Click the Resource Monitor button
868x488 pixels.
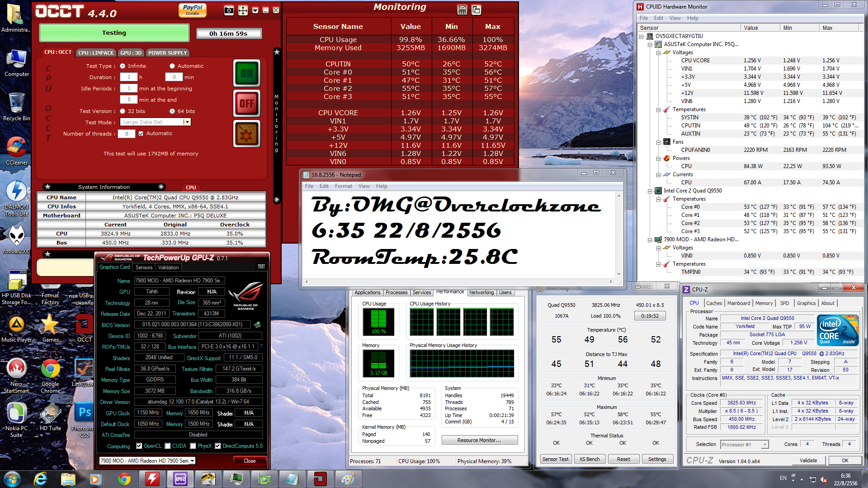479,440
